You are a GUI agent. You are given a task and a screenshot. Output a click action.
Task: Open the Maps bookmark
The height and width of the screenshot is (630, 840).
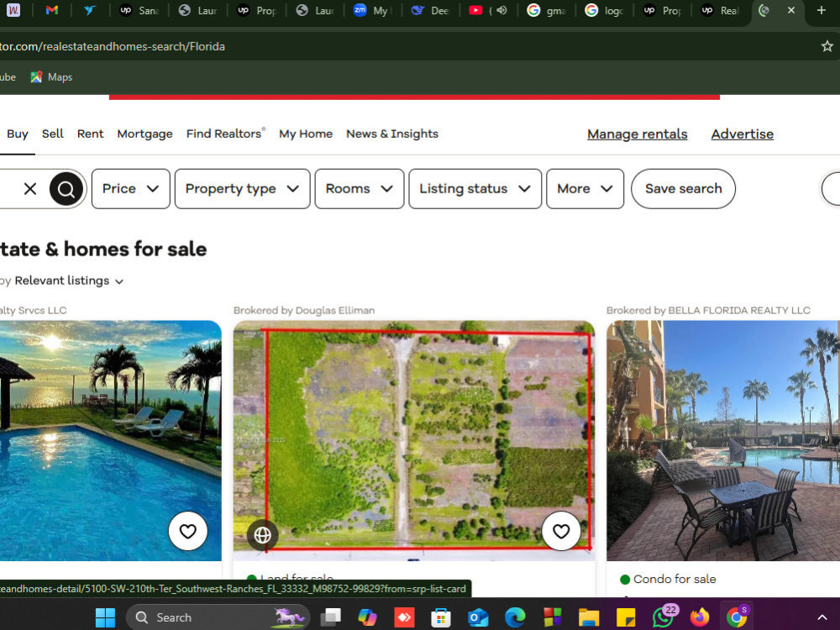[51, 77]
